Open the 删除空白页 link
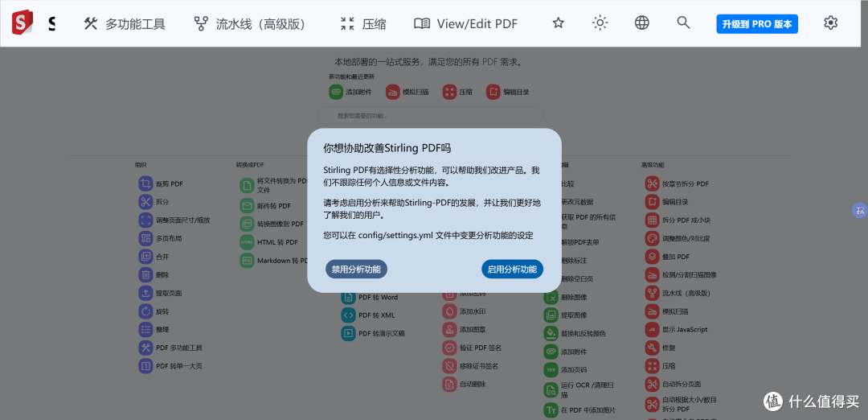The height and width of the screenshot is (420, 868). pos(577,278)
